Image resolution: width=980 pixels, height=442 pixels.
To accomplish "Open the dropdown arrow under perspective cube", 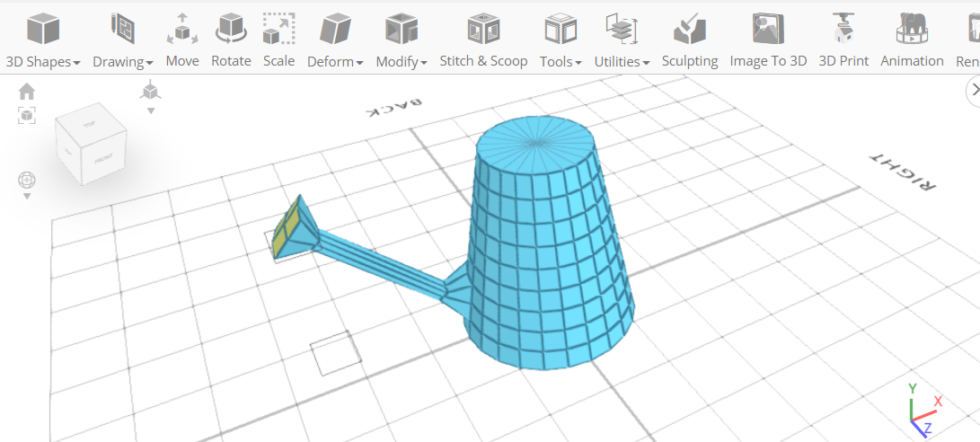I will click(151, 110).
